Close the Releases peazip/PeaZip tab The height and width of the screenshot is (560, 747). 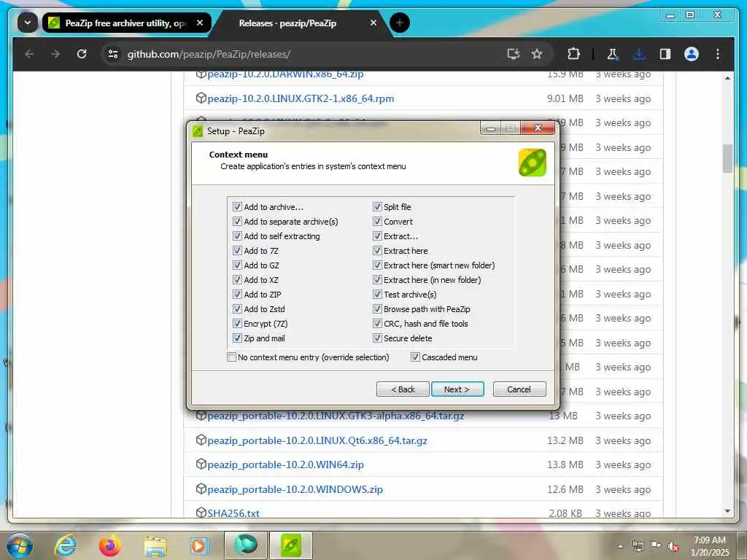[373, 23]
